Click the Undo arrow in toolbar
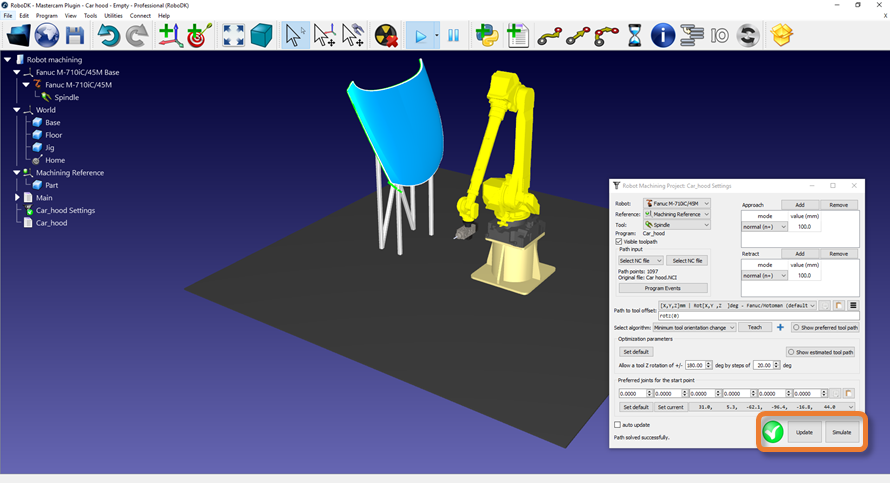890x483 pixels. 108,36
